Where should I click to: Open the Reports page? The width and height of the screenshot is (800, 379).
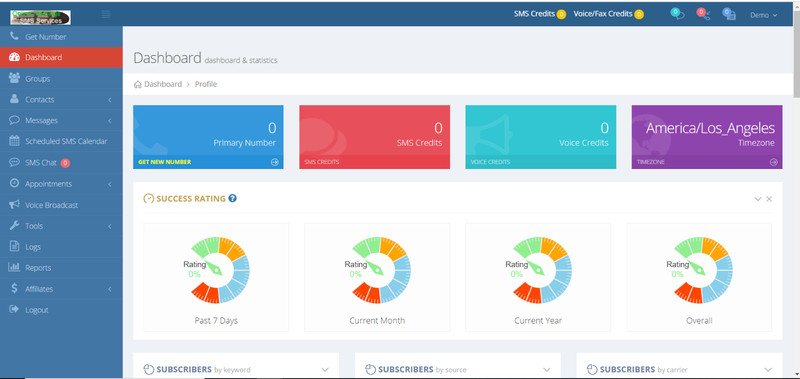[x=61, y=268]
